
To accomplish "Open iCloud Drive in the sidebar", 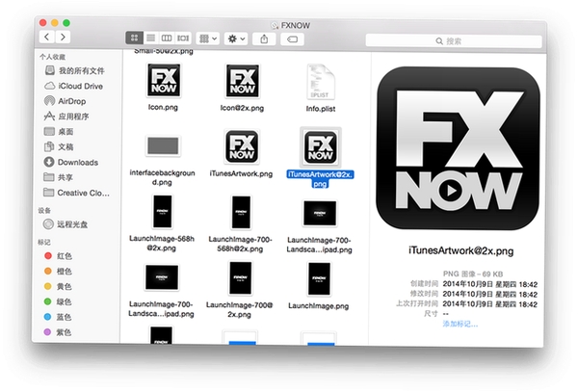I will [x=74, y=86].
